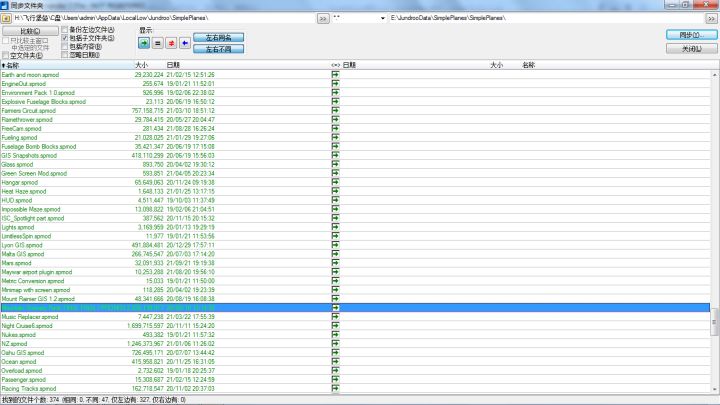
Task: Sort by the right 日期 column header
Action: pos(349,65)
